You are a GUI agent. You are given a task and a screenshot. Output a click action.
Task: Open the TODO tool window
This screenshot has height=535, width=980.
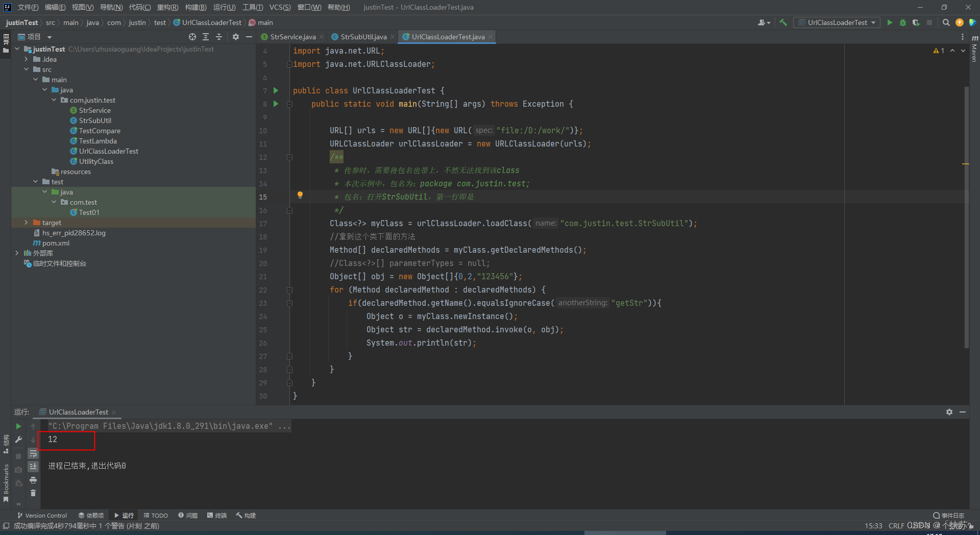pyautogui.click(x=156, y=515)
